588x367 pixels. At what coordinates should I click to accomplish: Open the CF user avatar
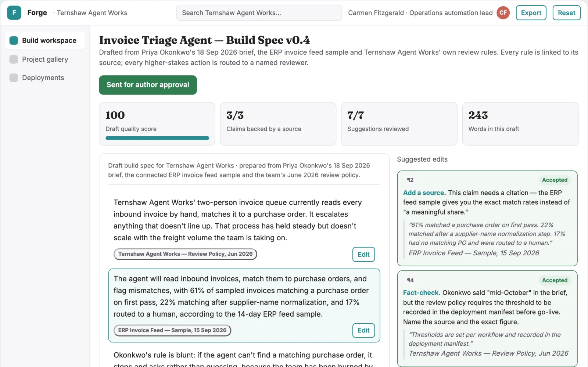(503, 12)
